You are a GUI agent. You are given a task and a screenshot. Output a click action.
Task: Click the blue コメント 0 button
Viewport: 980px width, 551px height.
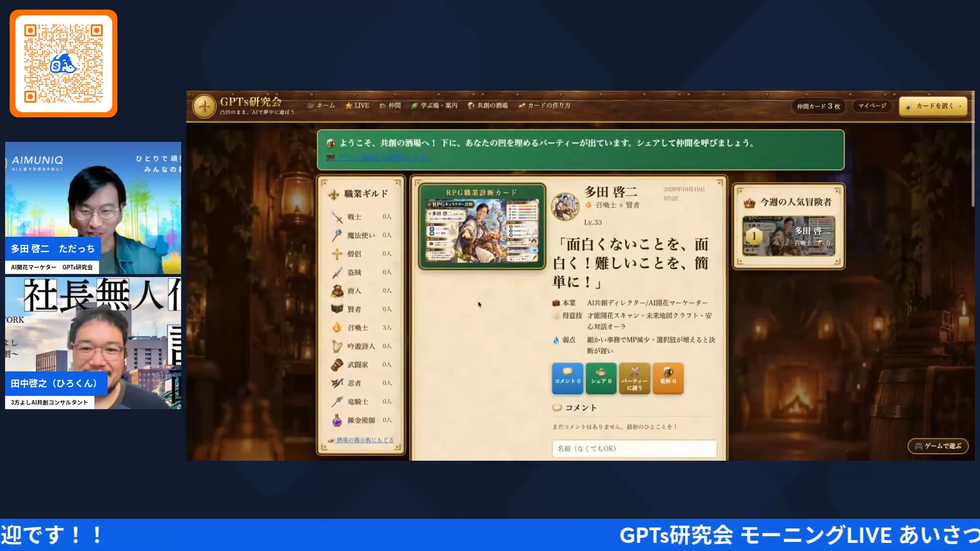(x=568, y=379)
